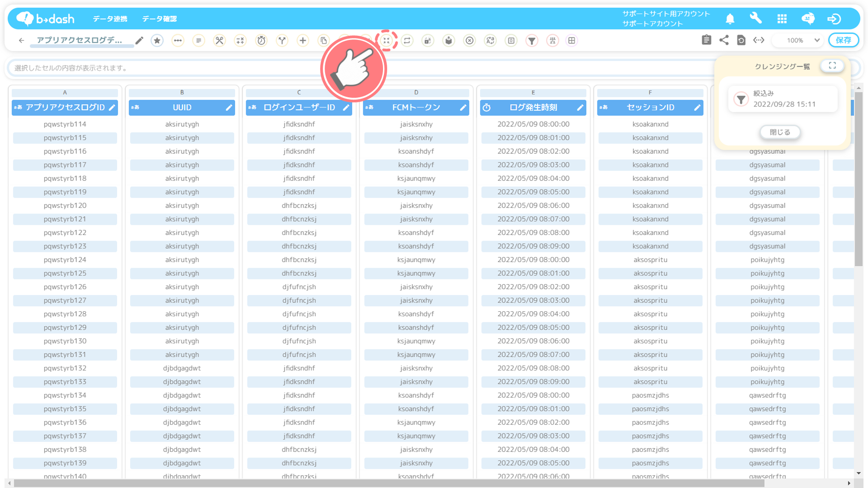Click the repeat swap arrows icon

(407, 40)
